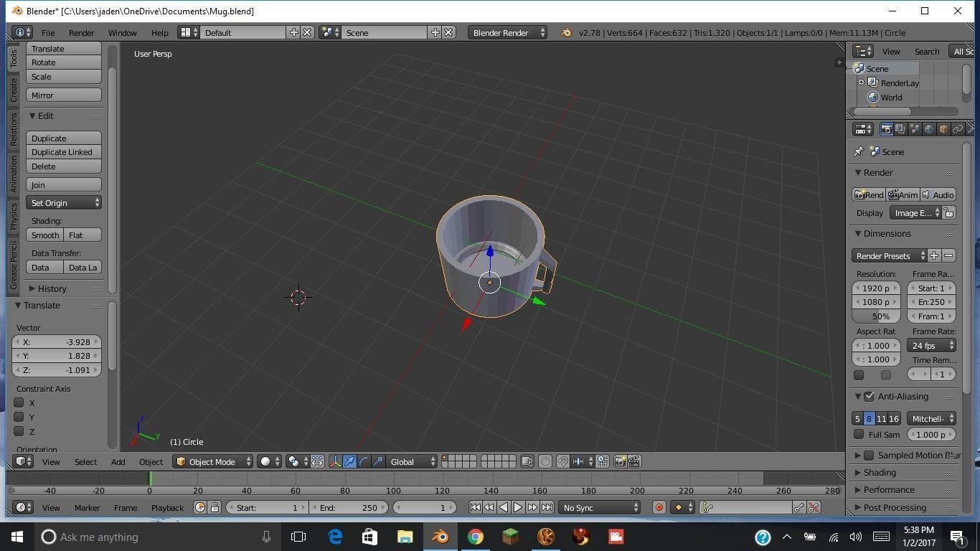
Task: Open the Render menu in top bar
Action: click(x=81, y=32)
